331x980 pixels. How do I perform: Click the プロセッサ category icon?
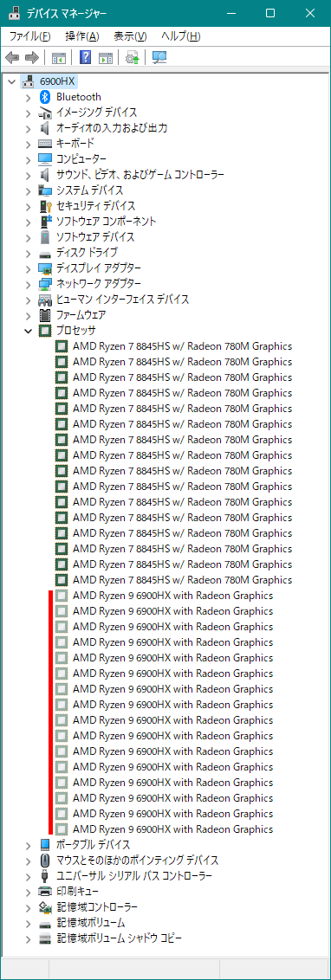click(45, 331)
